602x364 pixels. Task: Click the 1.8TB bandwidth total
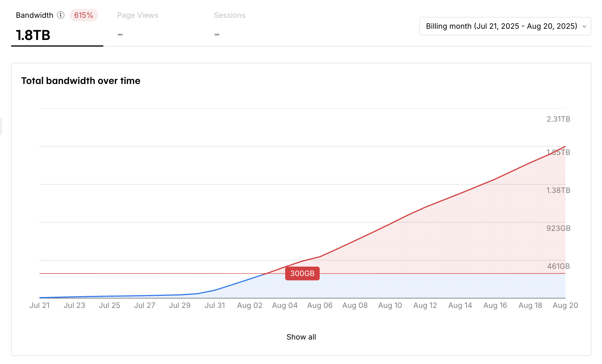click(x=33, y=35)
